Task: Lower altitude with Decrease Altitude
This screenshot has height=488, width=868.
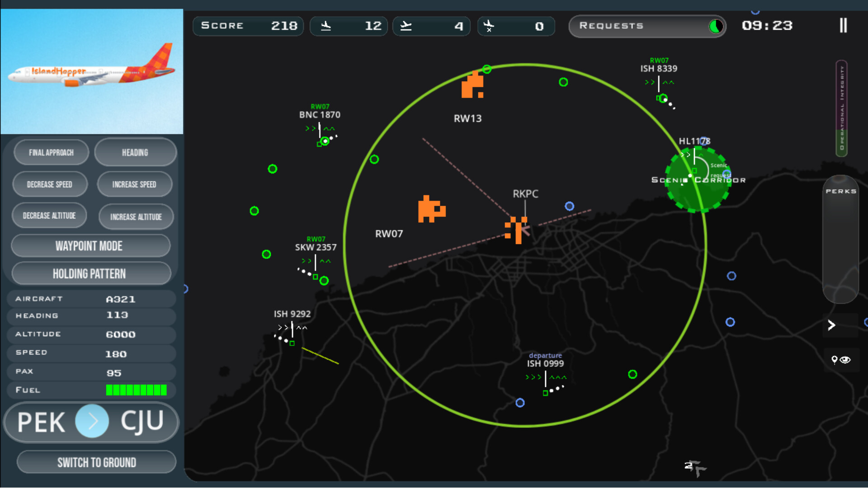Action: pyautogui.click(x=49, y=216)
